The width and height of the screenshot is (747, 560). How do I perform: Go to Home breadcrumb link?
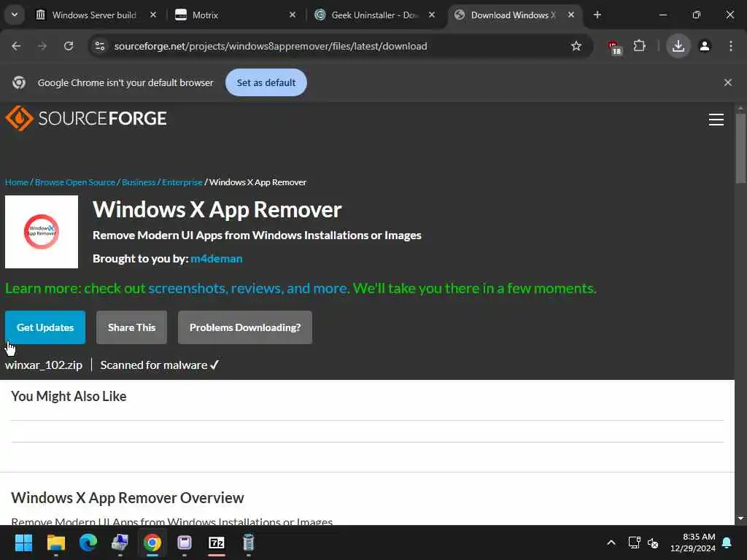tap(17, 182)
